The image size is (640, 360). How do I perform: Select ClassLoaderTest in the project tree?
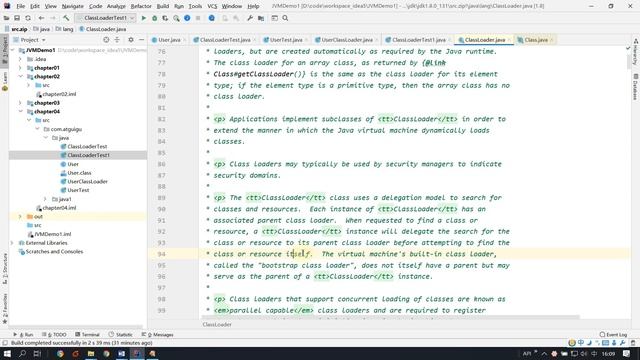pos(87,147)
